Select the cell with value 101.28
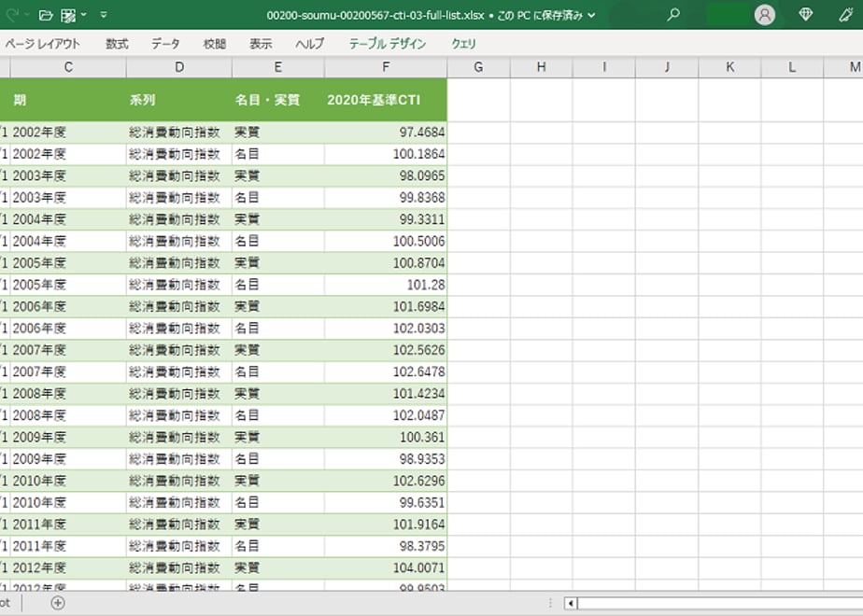Image resolution: width=863 pixels, height=616 pixels. click(x=386, y=285)
